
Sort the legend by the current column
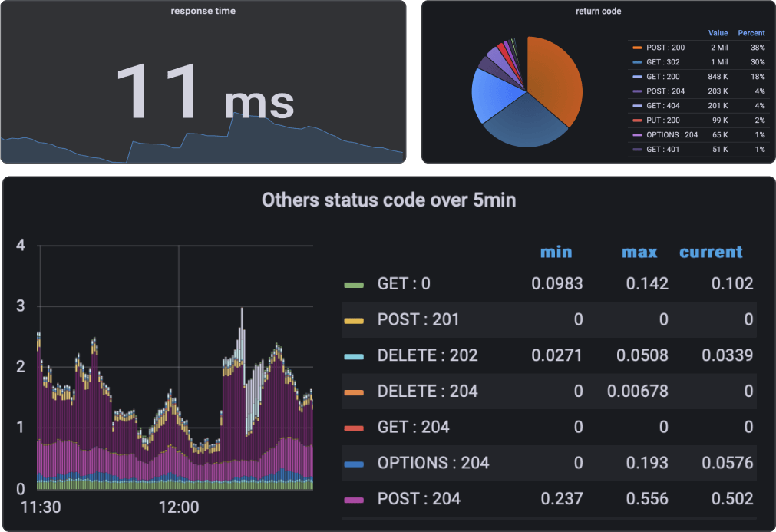point(711,252)
